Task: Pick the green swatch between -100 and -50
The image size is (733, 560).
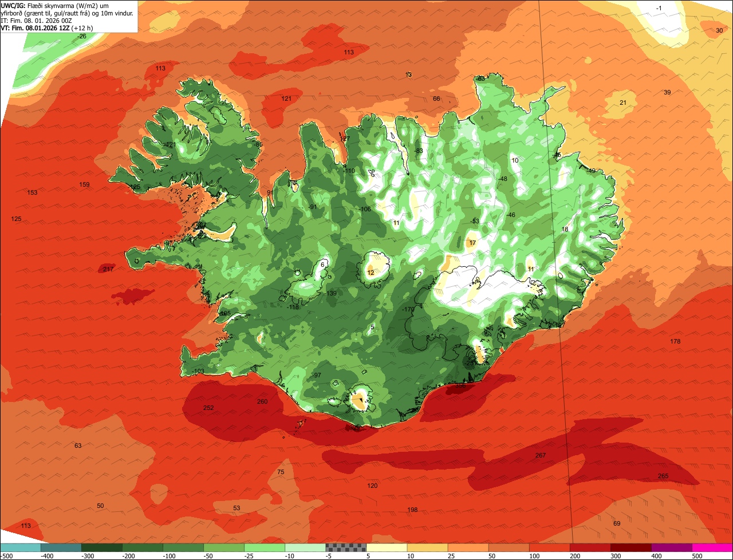Action: [x=183, y=548]
